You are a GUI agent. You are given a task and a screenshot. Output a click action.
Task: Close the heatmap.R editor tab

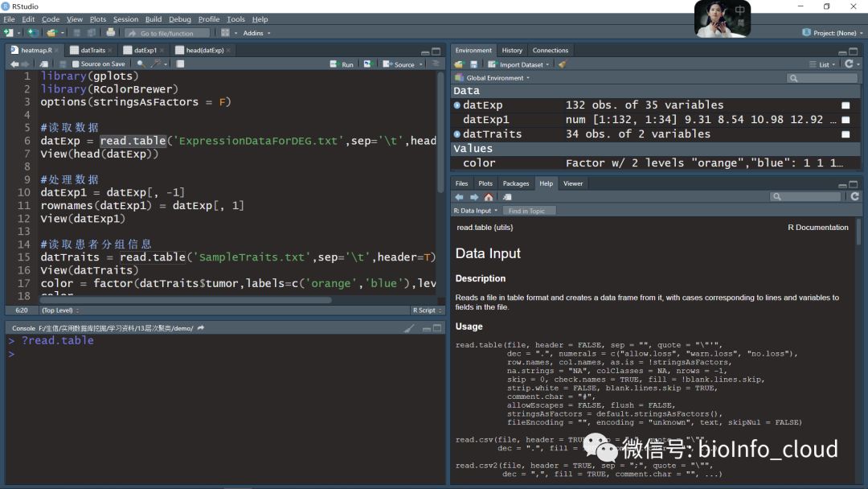(58, 51)
